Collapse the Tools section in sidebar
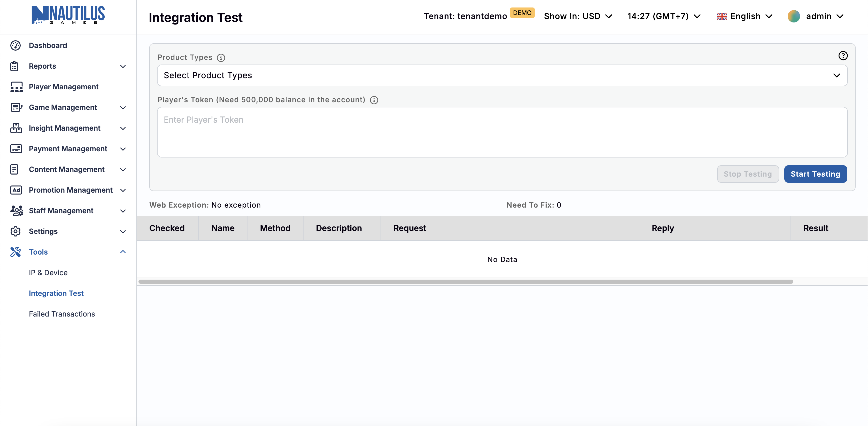 (x=123, y=252)
